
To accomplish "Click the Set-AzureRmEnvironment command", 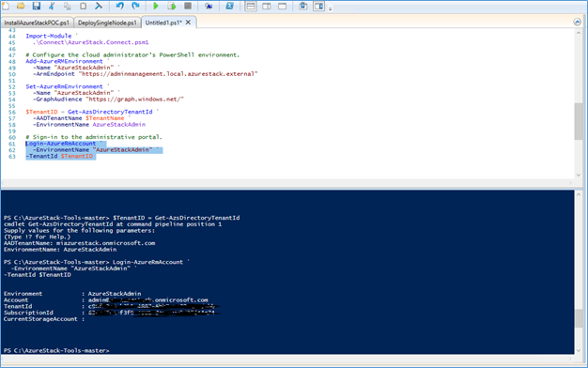I will (64, 86).
